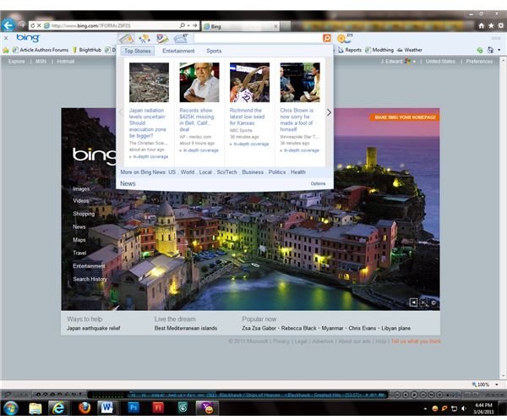The height and width of the screenshot is (420, 507).
Task: Select the Top Stories tab
Action: tap(138, 51)
